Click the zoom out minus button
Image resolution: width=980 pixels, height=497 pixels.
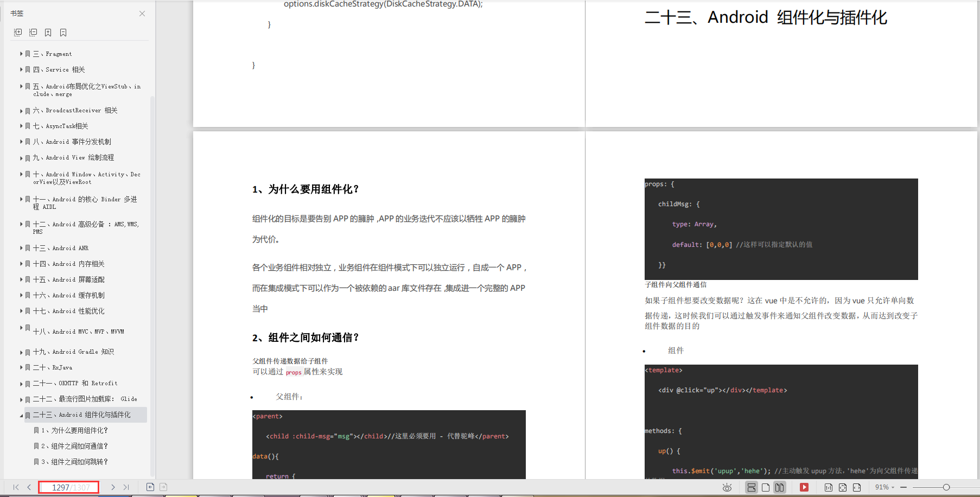[x=903, y=487]
